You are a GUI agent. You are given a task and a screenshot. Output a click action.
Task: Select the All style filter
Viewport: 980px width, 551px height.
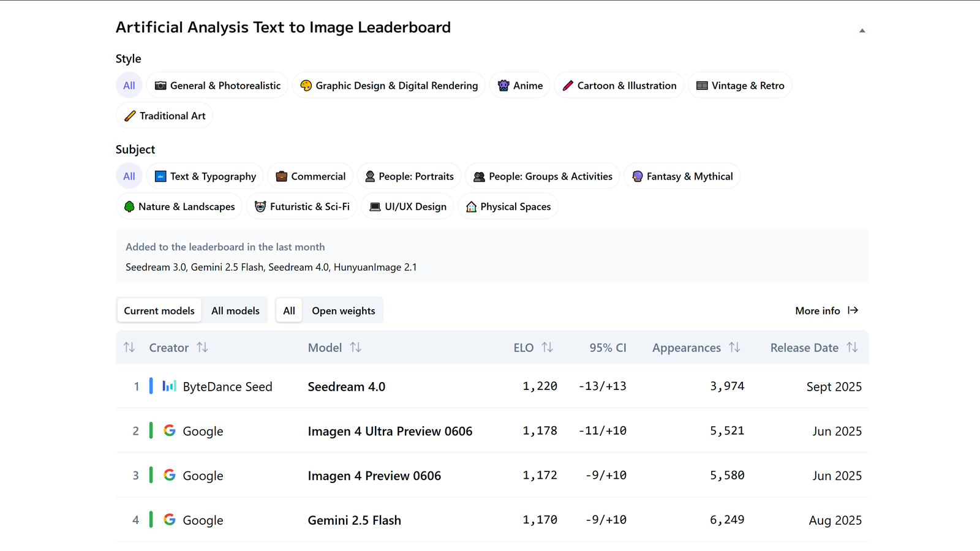coord(129,86)
